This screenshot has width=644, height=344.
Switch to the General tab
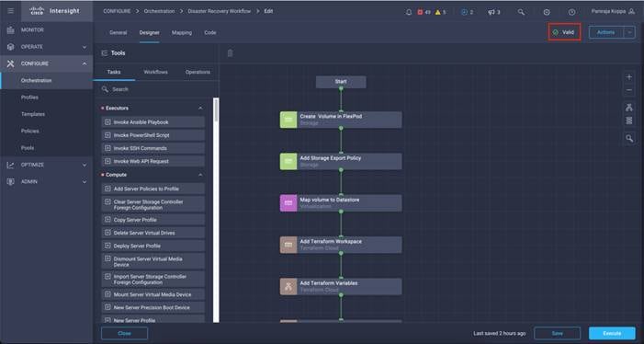(119, 32)
